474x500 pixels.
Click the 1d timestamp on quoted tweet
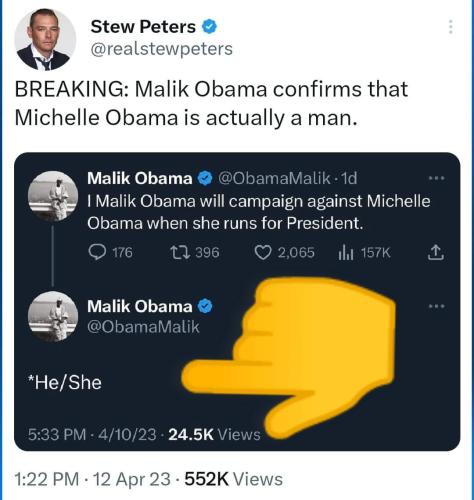(349, 179)
